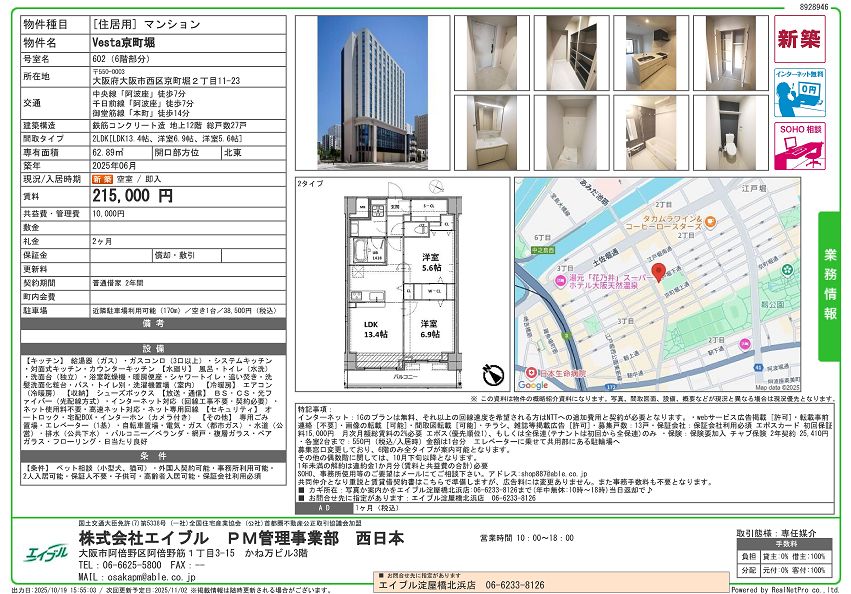The image size is (851, 594).
Task: Click the Google logo on the map
Action: (533, 384)
